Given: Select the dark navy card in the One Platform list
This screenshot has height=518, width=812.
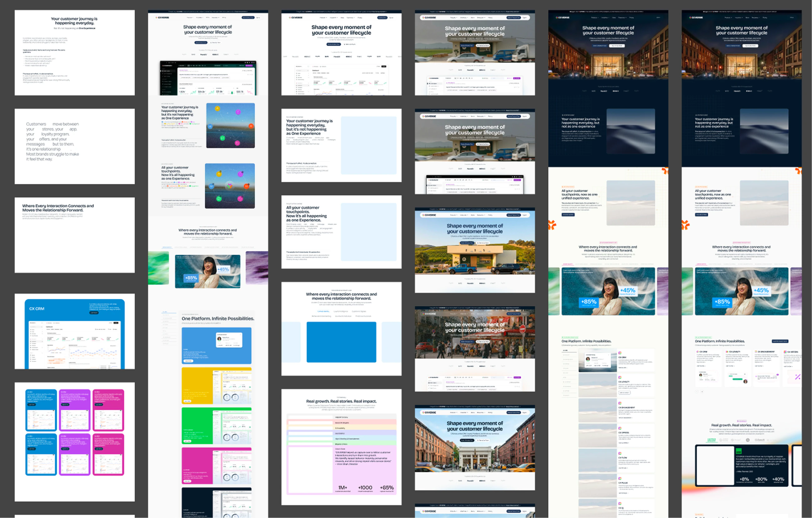Looking at the screenshot, I should [x=216, y=502].
